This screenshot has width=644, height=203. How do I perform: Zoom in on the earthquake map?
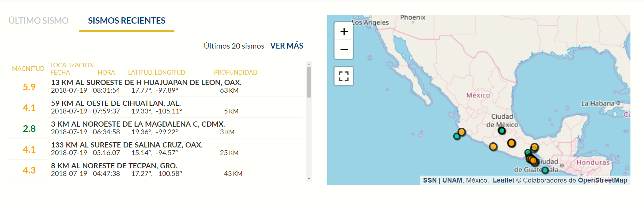pos(344,32)
